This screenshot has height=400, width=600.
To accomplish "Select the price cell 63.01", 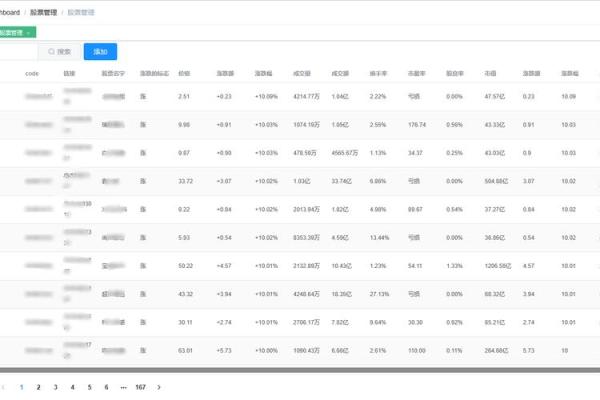I will point(186,351).
